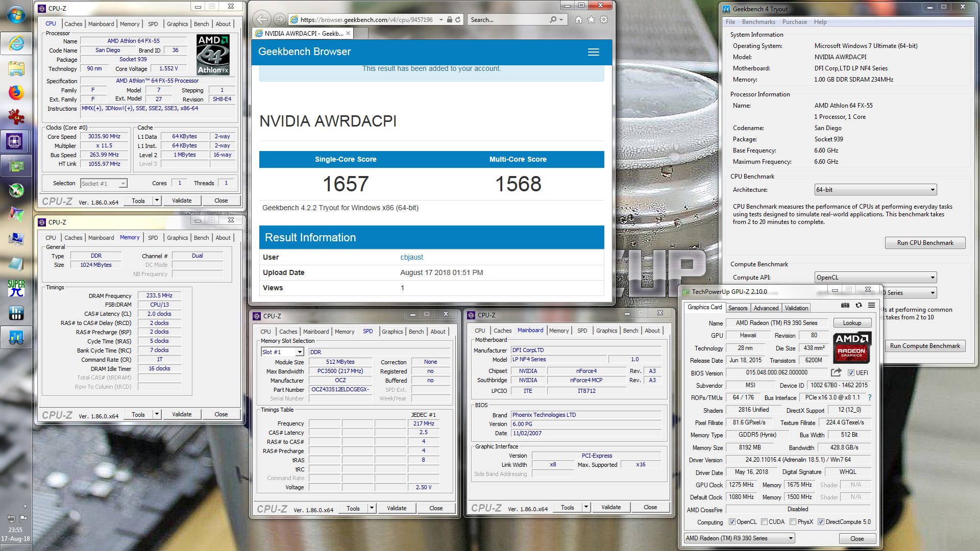Open the browser address bar dropdown arrow
The width and height of the screenshot is (980, 551).
point(441,20)
